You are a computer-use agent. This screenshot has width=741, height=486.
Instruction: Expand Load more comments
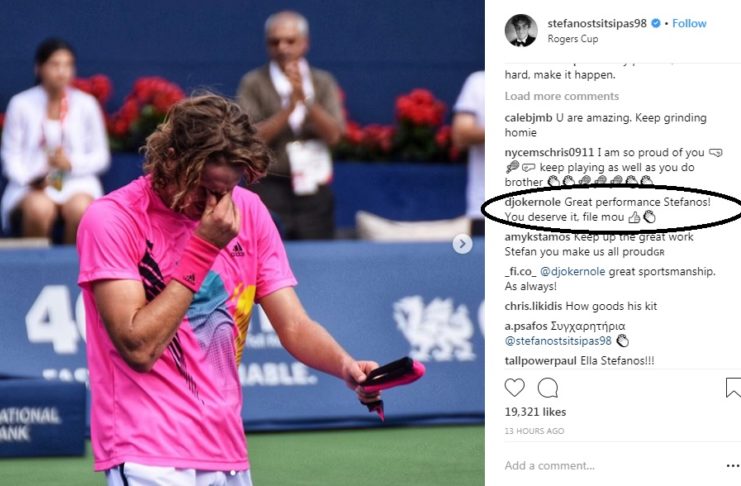(x=561, y=96)
